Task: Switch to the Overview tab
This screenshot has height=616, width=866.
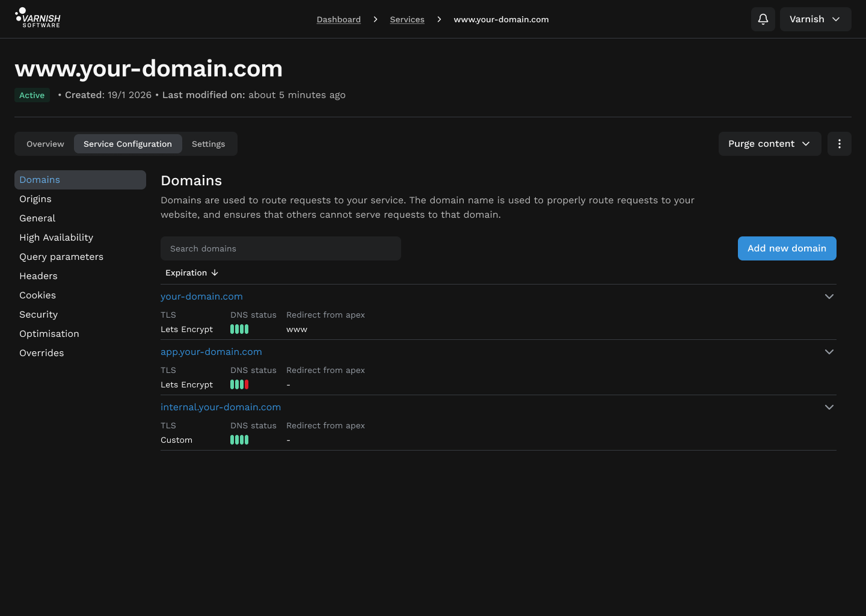Action: (45, 144)
